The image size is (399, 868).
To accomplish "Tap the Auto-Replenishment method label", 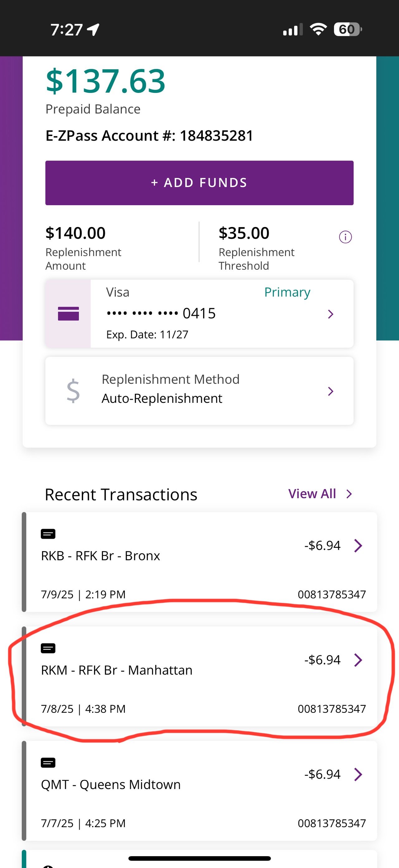I will pos(162,398).
